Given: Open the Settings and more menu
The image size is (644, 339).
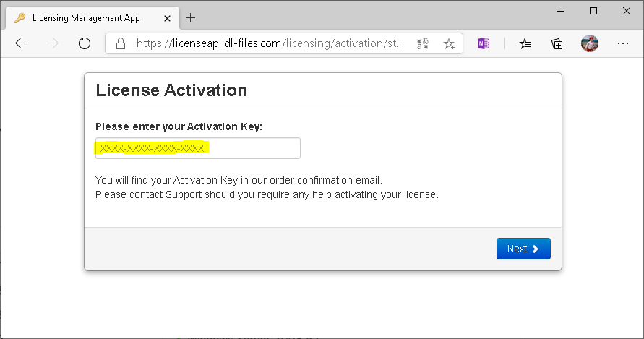Looking at the screenshot, I should (x=622, y=43).
